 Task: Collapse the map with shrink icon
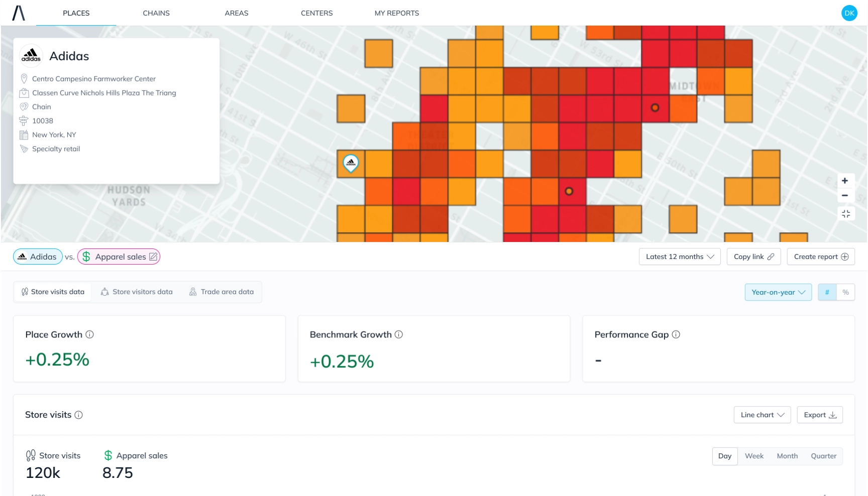846,214
